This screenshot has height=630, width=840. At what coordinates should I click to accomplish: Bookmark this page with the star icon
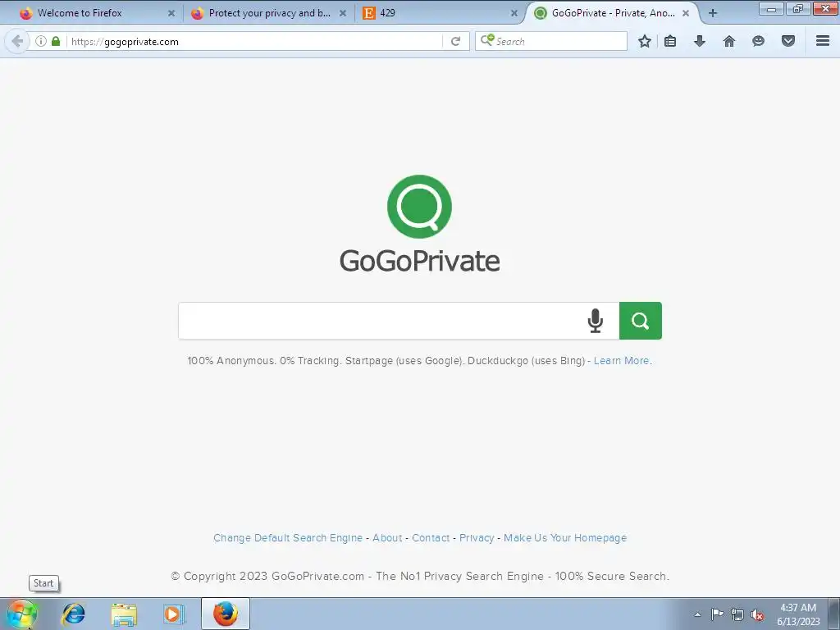point(645,41)
